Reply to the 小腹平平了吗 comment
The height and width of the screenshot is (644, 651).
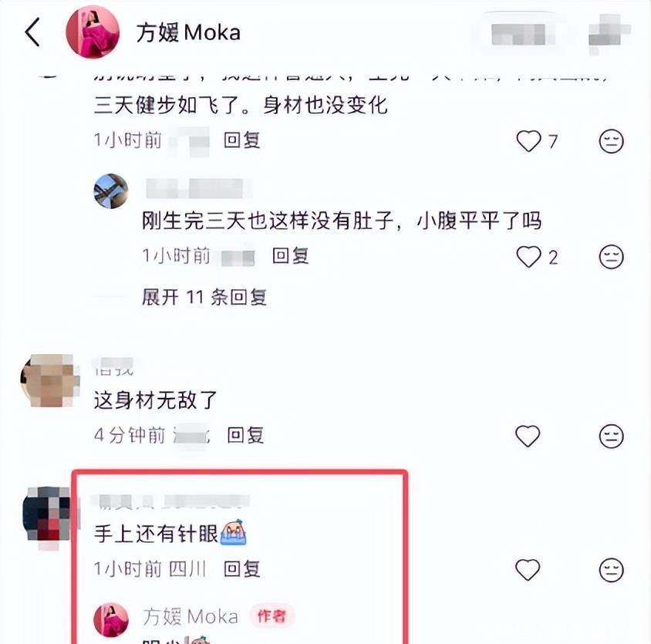[x=290, y=256]
